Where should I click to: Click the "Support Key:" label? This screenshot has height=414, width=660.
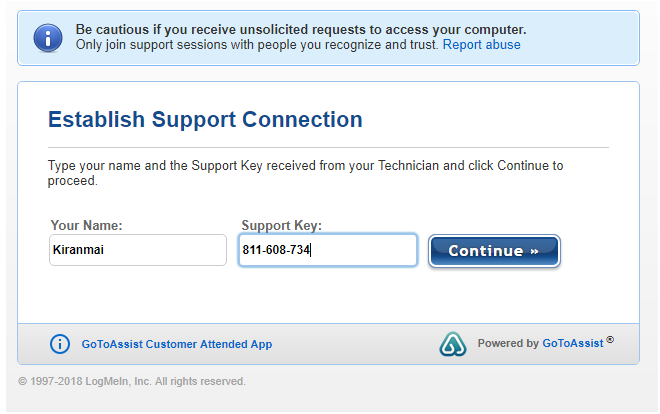pyautogui.click(x=281, y=226)
